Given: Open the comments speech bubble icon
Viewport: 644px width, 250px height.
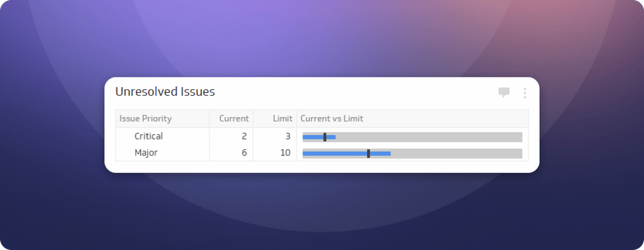Looking at the screenshot, I should point(504,92).
